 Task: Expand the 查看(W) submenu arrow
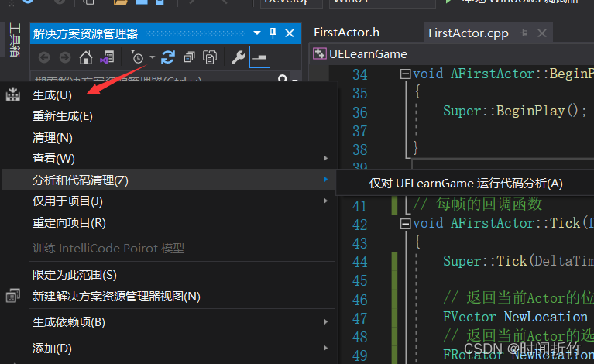[x=325, y=158]
